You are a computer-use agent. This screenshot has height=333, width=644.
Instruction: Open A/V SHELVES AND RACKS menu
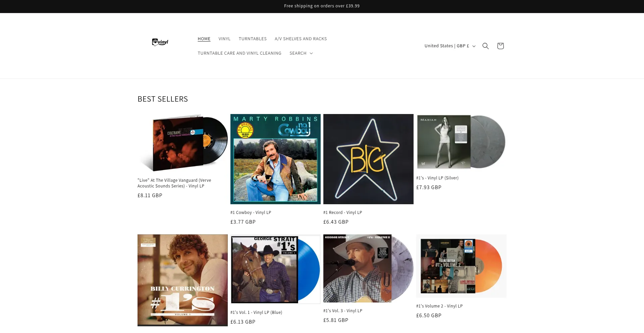coord(301,39)
